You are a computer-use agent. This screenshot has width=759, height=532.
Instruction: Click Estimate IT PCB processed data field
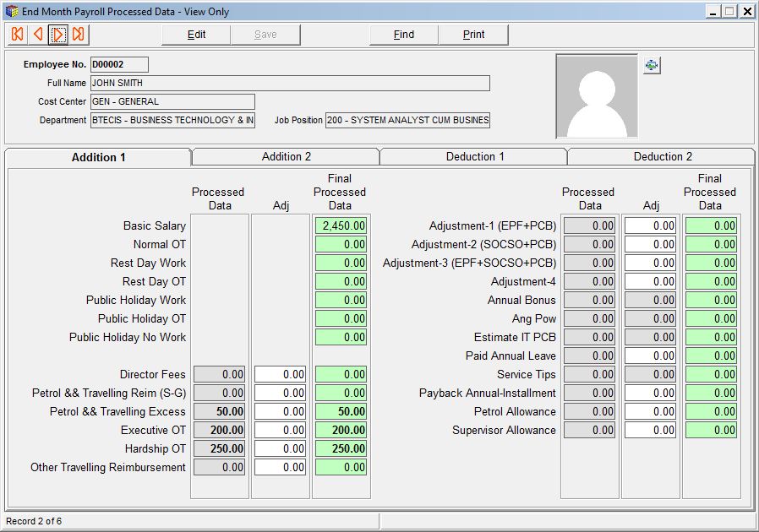pos(590,337)
